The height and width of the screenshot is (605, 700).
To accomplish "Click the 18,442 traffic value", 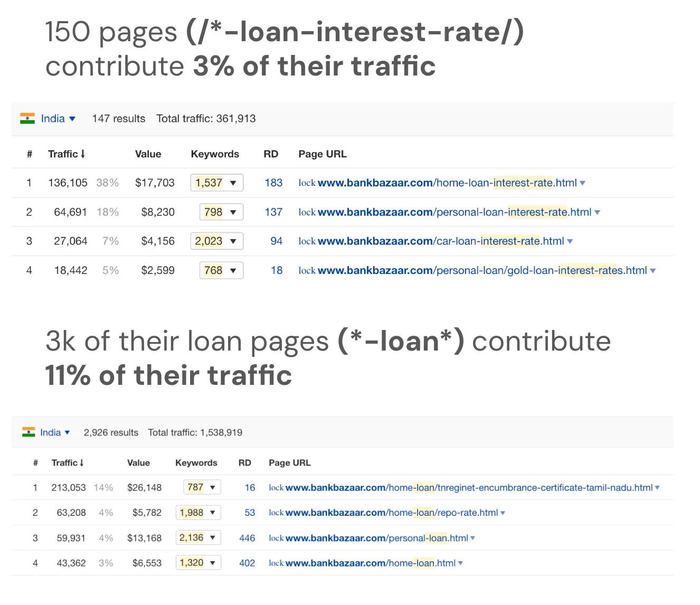I will 70,270.
